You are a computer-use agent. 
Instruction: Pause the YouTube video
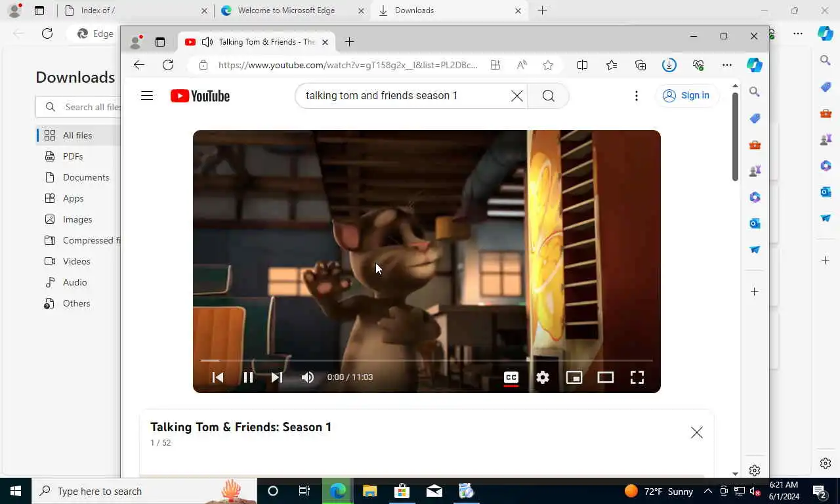pos(248,377)
